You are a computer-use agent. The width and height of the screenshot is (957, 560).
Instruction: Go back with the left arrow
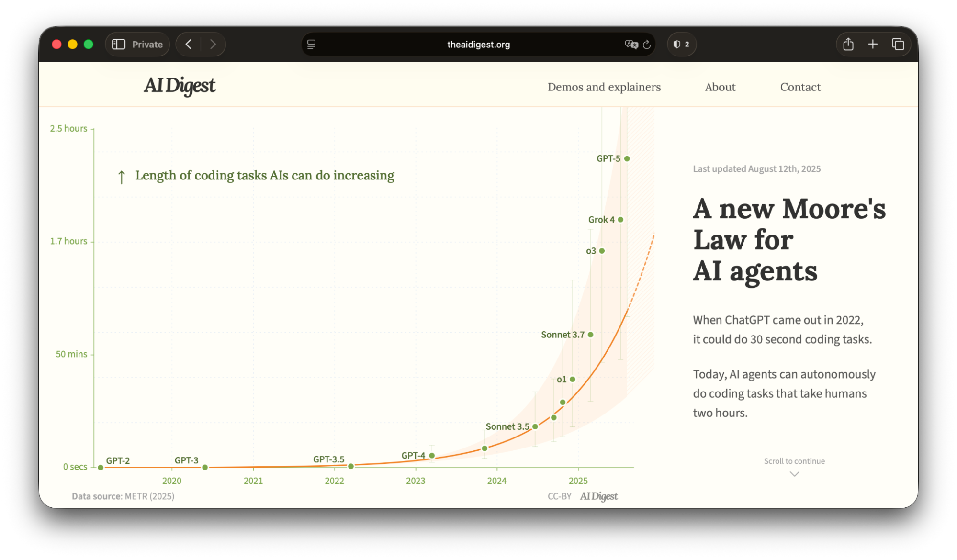(189, 45)
